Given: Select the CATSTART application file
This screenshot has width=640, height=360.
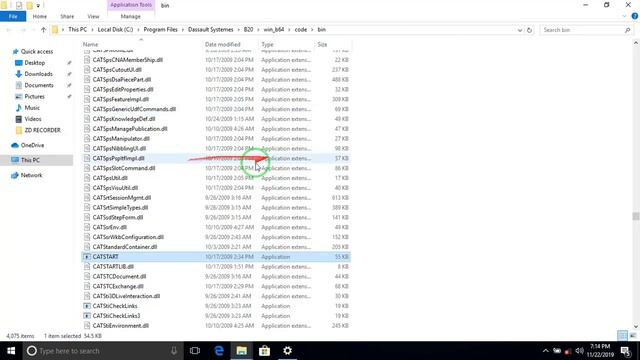Looking at the screenshot, I should click(216, 257).
